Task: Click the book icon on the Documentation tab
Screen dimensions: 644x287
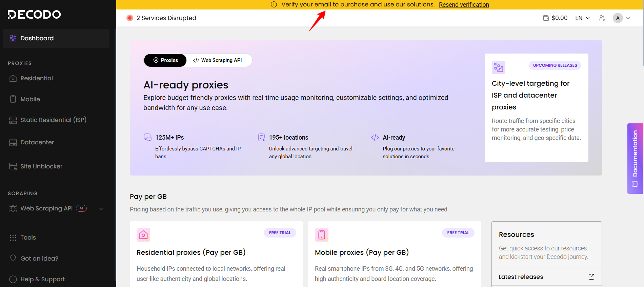Action: click(635, 184)
